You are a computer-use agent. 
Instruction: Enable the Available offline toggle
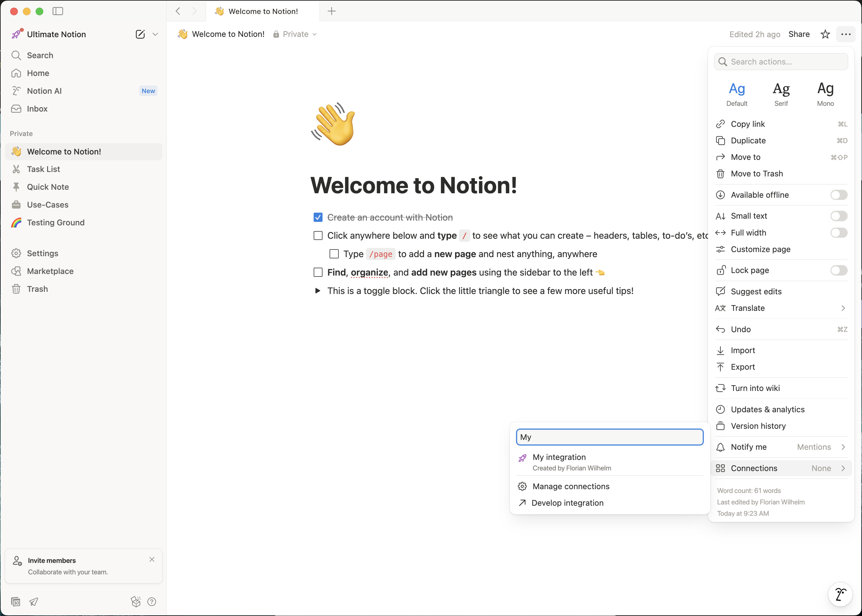pyautogui.click(x=839, y=195)
